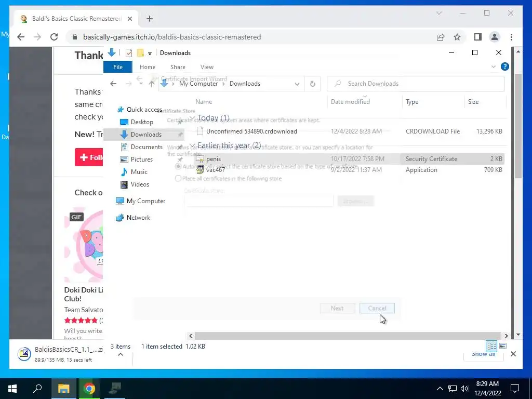Open the Home ribbon tab
Viewport: 532px width, 399px height.
pyautogui.click(x=147, y=67)
